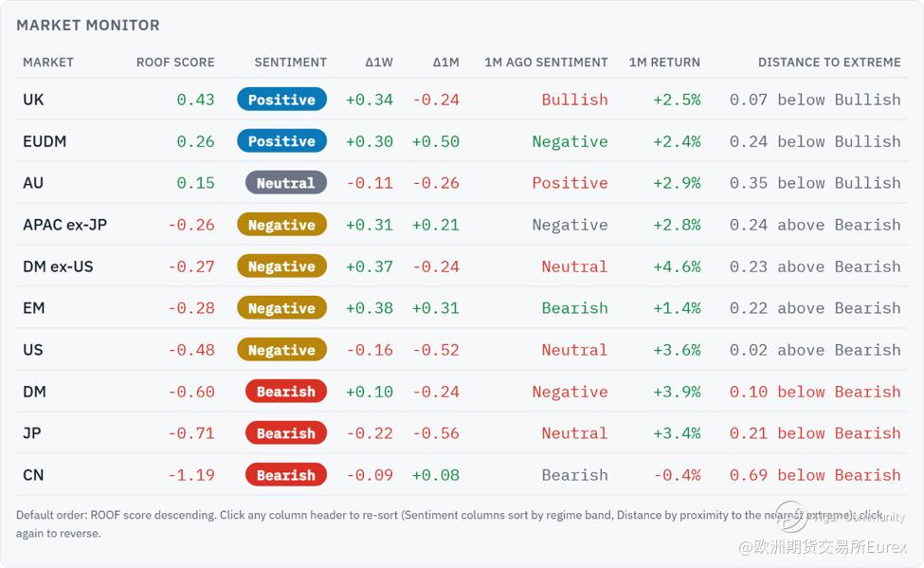Viewport: 924px width, 568px height.
Task: Select the Bearish badge for DM
Action: pos(286,392)
